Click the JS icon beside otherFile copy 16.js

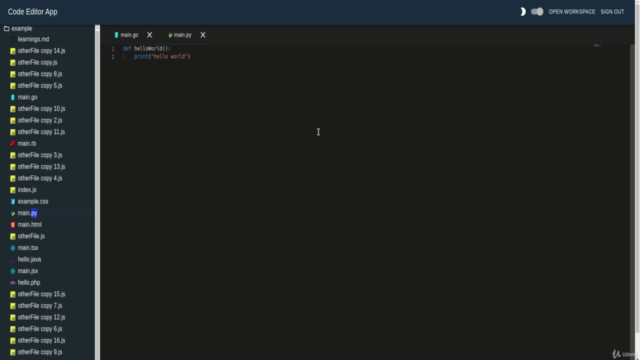coord(13,341)
